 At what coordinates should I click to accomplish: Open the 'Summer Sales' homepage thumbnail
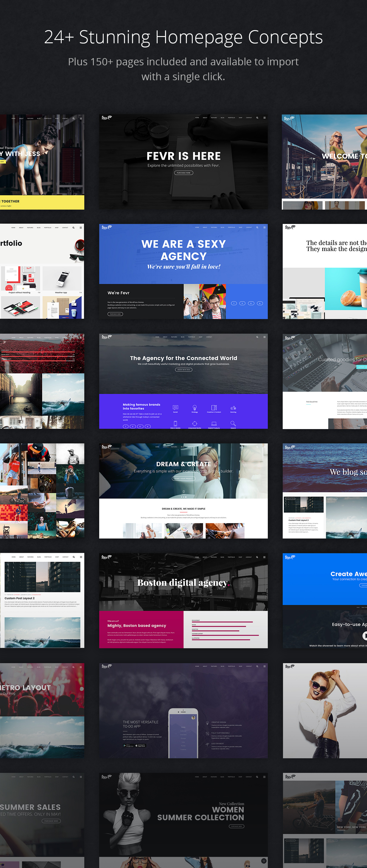(42, 821)
